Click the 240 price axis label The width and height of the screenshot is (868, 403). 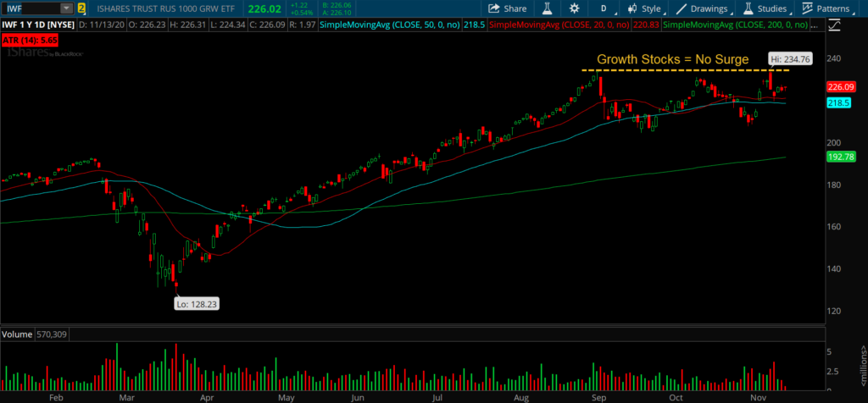click(x=835, y=58)
